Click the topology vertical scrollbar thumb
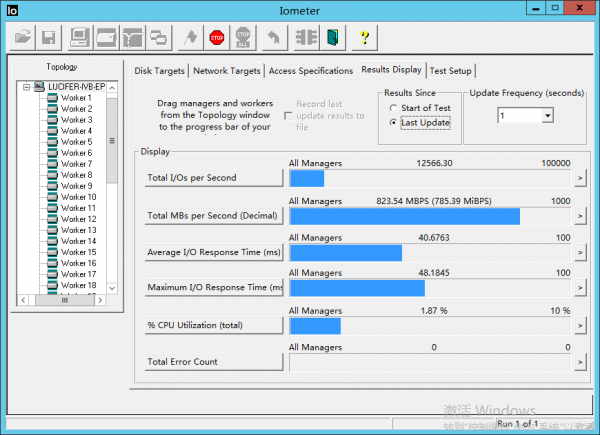 (x=112, y=141)
